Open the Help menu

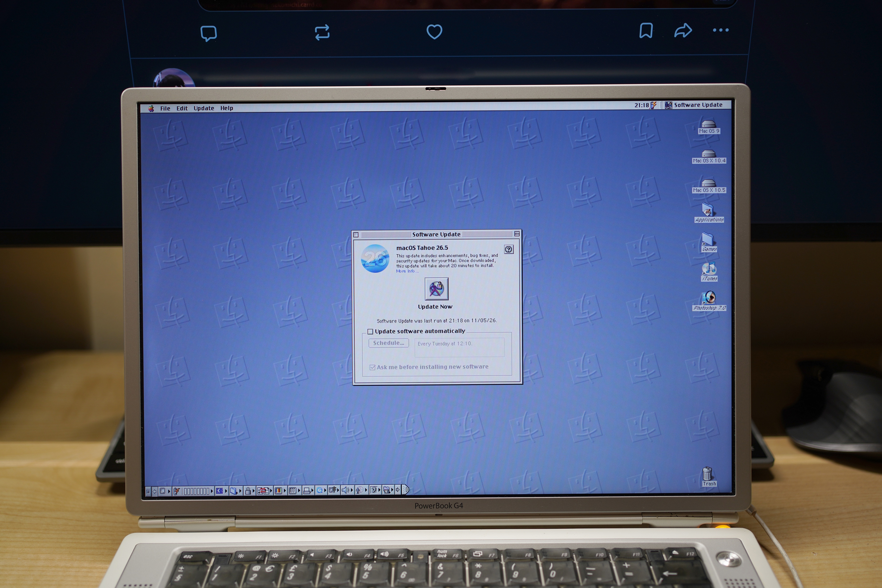[226, 108]
